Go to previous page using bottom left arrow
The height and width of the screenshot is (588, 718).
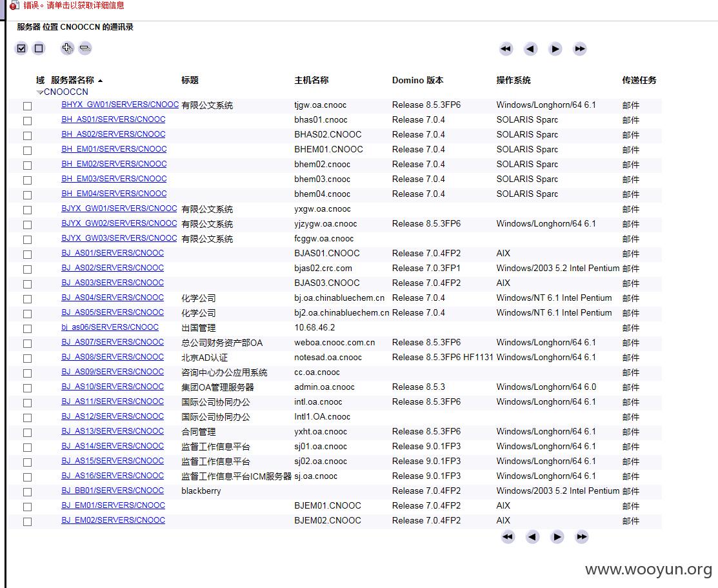[532, 536]
